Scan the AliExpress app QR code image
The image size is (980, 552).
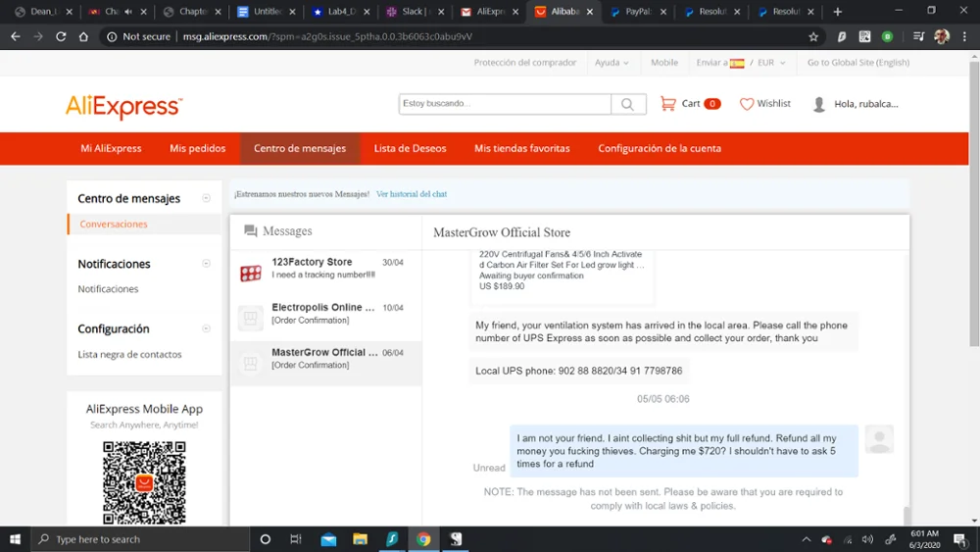pyautogui.click(x=144, y=482)
